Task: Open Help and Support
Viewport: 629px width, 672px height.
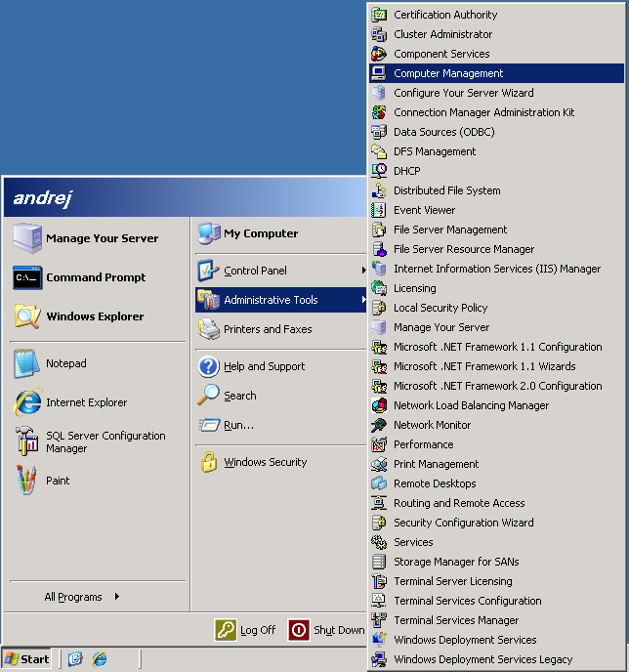Action: pos(280,366)
